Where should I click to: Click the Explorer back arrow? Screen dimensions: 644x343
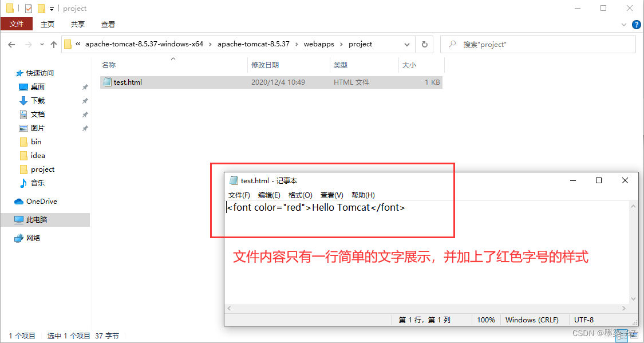(11, 44)
